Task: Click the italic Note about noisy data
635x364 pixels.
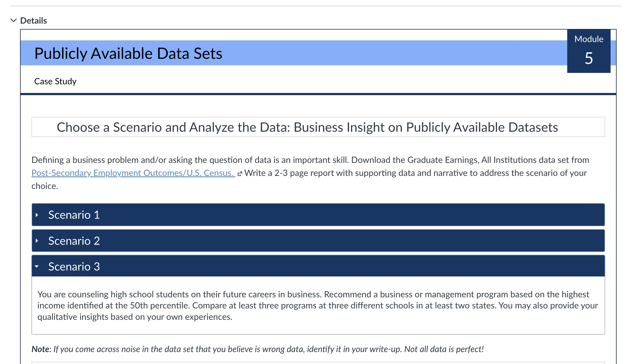Action: [258, 349]
